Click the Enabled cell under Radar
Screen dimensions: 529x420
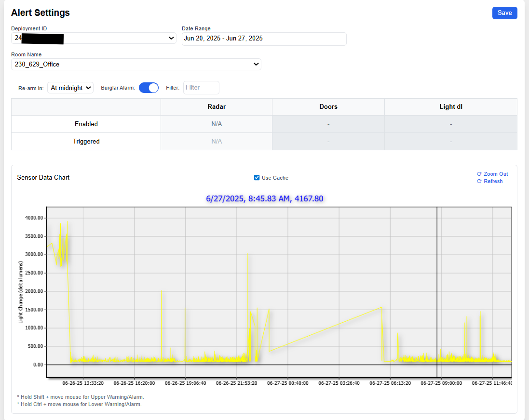pos(217,124)
